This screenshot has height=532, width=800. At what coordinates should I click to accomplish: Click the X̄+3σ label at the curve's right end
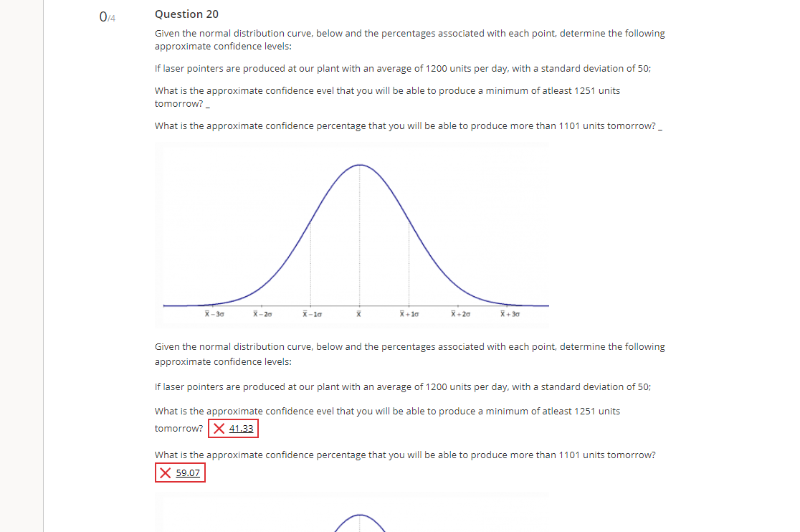click(508, 313)
